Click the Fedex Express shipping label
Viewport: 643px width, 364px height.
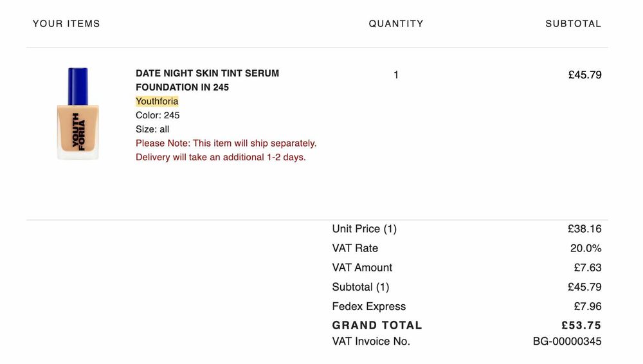point(369,306)
